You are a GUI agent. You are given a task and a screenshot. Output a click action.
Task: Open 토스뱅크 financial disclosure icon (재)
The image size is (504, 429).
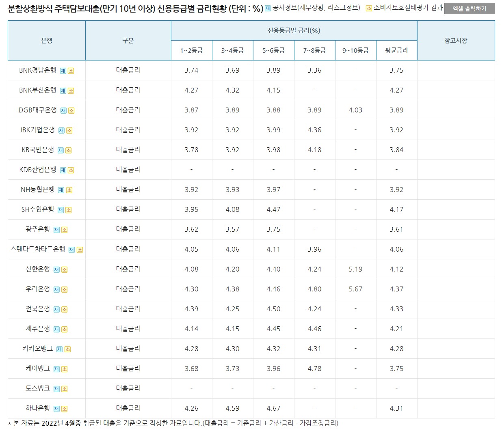(x=56, y=389)
